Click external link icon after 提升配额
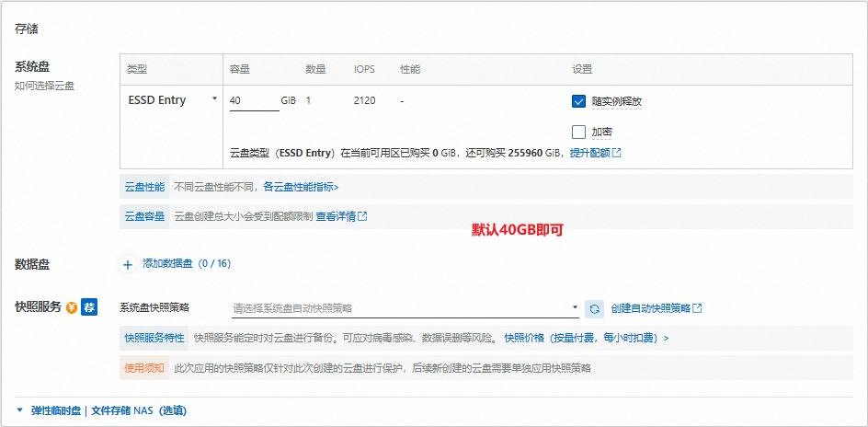 (616, 153)
